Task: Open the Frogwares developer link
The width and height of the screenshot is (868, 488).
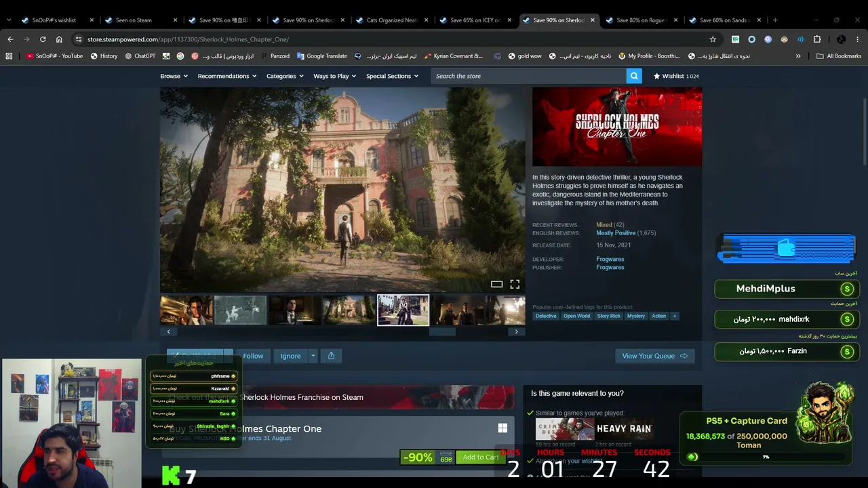Action: pos(610,259)
